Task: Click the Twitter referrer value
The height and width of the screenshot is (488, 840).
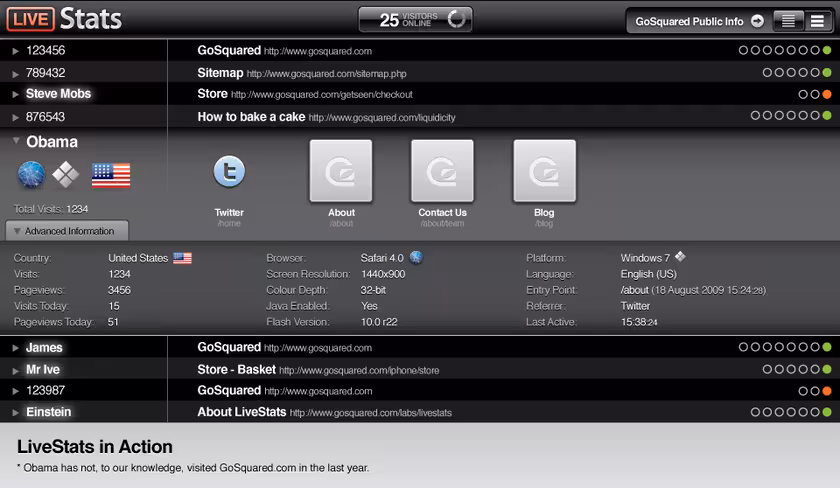Action: click(635, 306)
